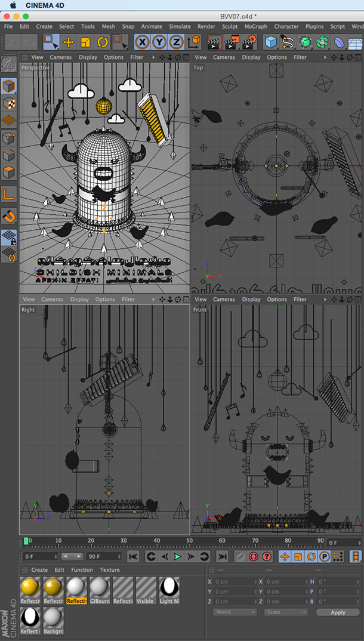This screenshot has height=641, width=364.
Task: Open the Apple menu
Action: click(13, 5)
